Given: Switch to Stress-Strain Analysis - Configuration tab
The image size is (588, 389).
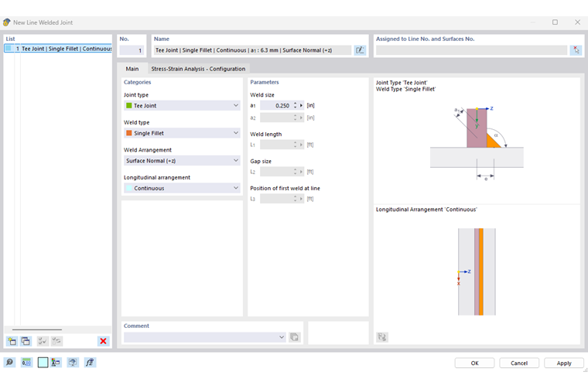Looking at the screenshot, I should (x=198, y=69).
